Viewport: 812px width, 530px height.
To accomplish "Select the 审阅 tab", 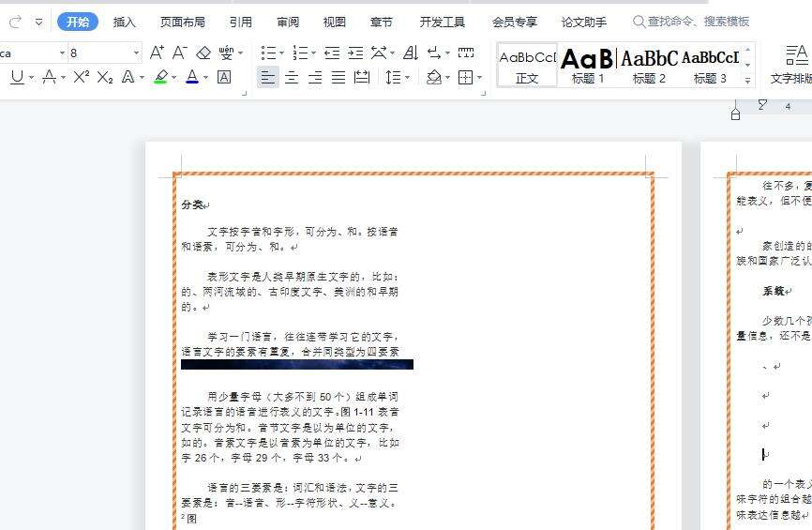I will [288, 22].
